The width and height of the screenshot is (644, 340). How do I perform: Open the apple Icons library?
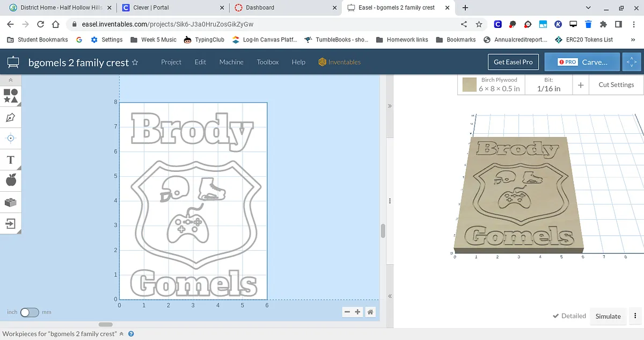[11, 180]
